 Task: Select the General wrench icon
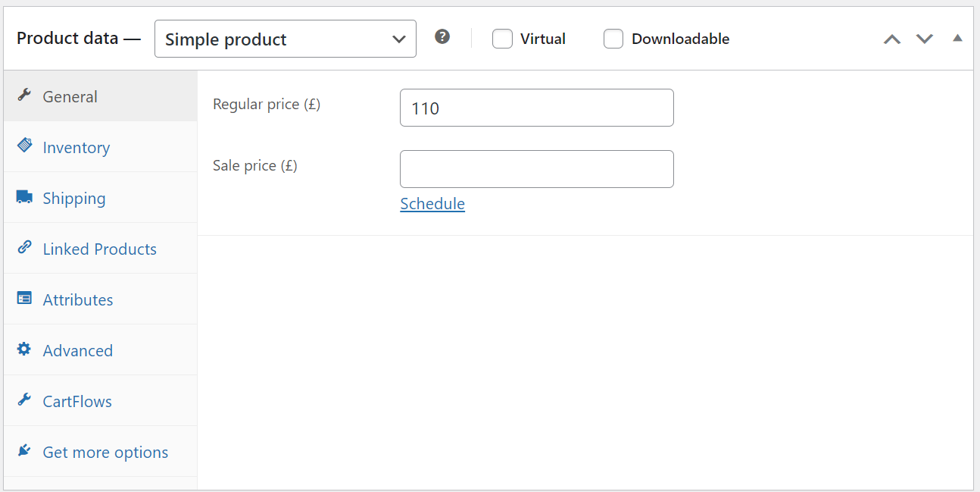(x=23, y=96)
